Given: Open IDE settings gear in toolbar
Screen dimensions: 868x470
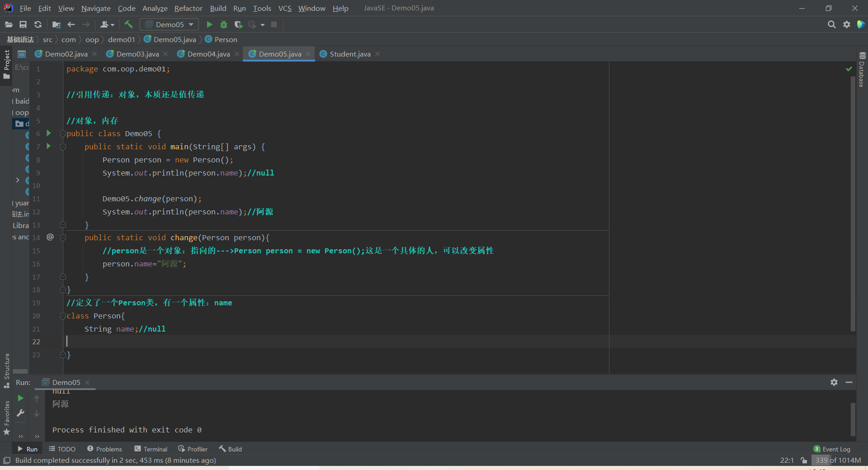Looking at the screenshot, I should [x=846, y=24].
